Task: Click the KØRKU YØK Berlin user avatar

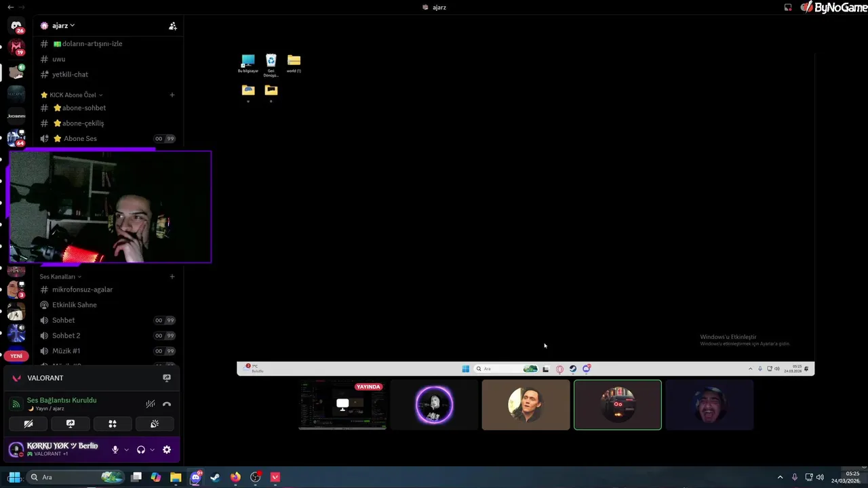Action: tap(16, 449)
